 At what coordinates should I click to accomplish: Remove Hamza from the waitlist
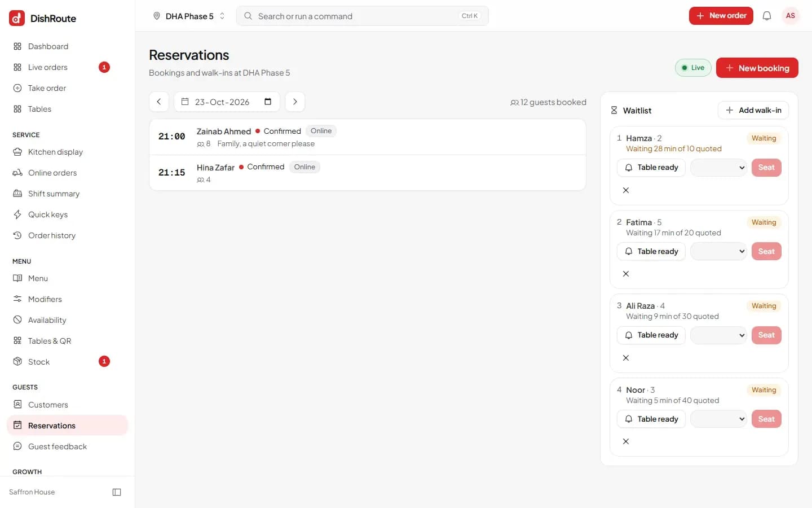pyautogui.click(x=626, y=190)
